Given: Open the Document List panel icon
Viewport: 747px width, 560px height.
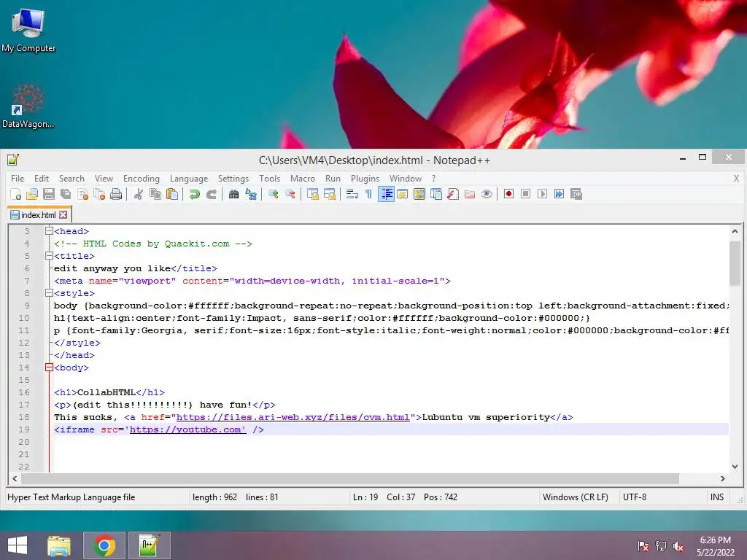Looking at the screenshot, I should pos(436,194).
